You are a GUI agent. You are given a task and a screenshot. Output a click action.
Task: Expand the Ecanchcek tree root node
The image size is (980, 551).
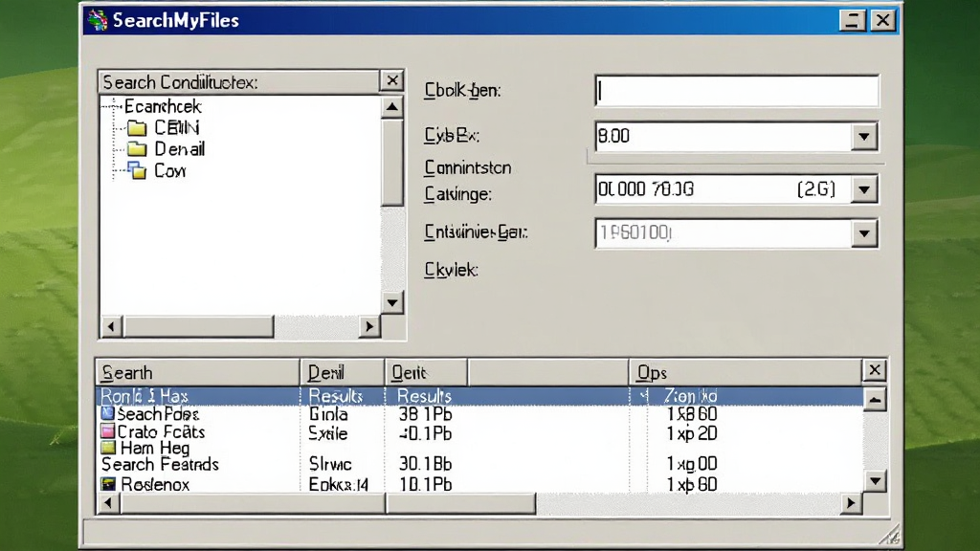tap(115, 107)
